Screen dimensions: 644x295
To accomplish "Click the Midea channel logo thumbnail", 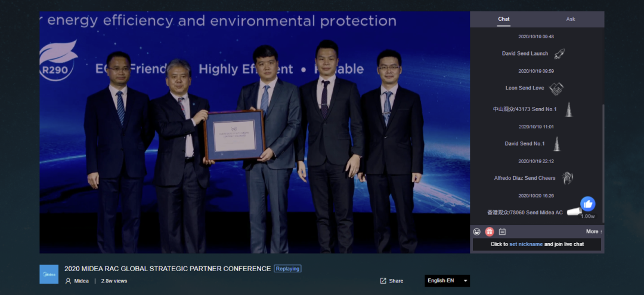I will tap(49, 274).
